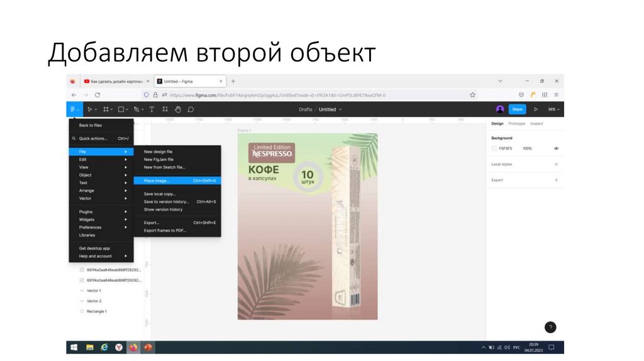The width and height of the screenshot is (644, 361).
Task: Switch to the Prototype tab
Action: pos(517,124)
